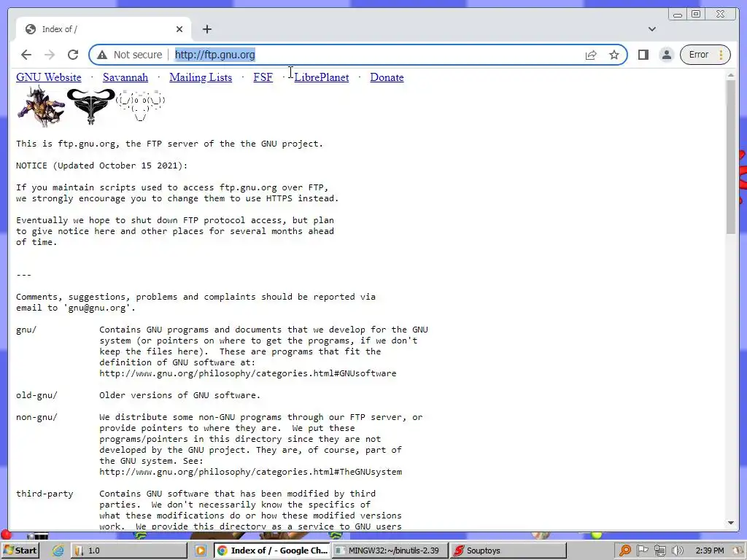This screenshot has height=560, width=747.
Task: Switch to the 1.0 taskbar window
Action: click(128, 551)
